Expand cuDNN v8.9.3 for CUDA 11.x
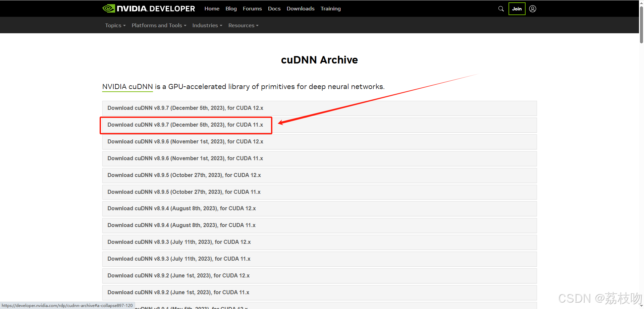The height and width of the screenshot is (309, 644). (x=319, y=259)
